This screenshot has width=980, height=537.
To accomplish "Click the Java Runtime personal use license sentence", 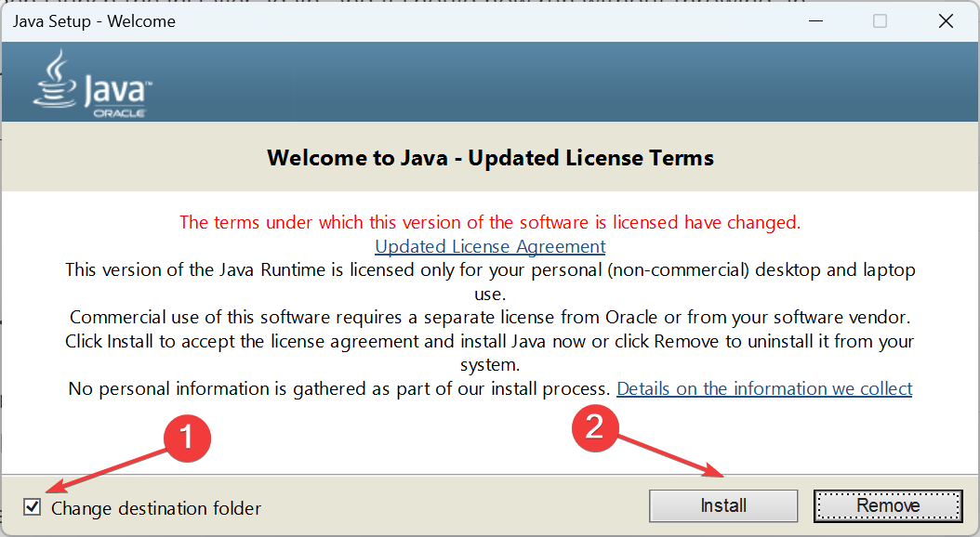I will (x=490, y=282).
